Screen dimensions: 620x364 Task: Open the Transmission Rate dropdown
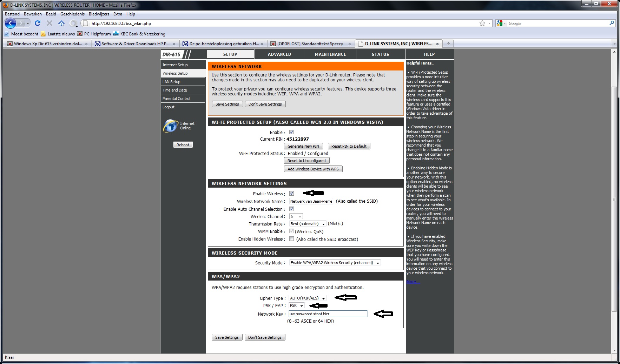click(308, 224)
